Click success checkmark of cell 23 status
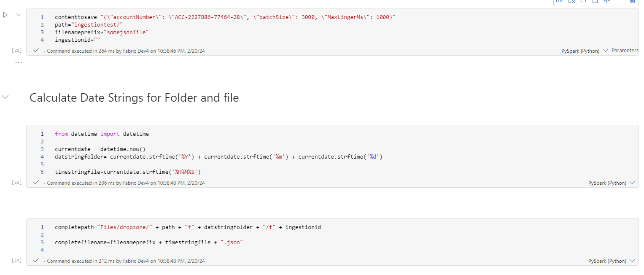 point(36,183)
